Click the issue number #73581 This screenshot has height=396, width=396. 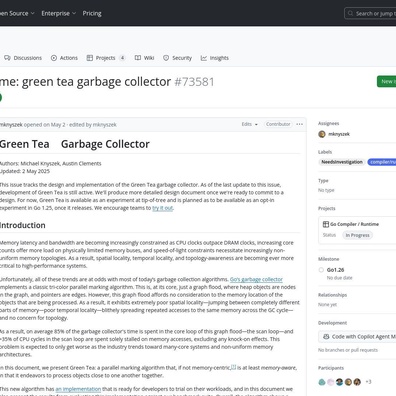point(194,82)
